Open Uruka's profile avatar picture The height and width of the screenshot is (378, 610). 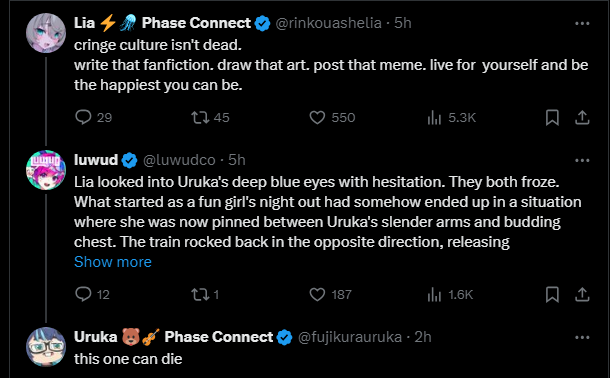click(46, 346)
